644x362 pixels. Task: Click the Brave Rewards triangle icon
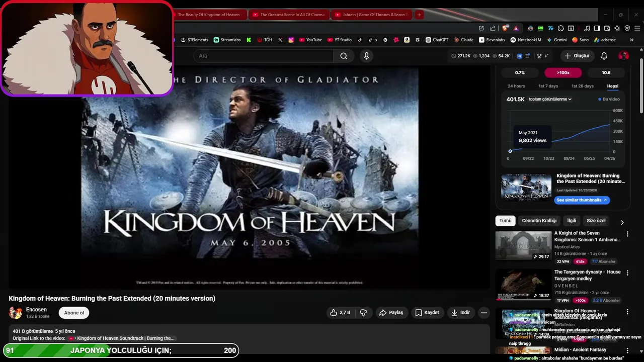click(516, 28)
